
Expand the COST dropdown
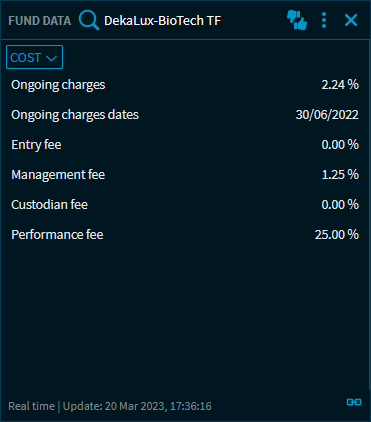[34, 57]
